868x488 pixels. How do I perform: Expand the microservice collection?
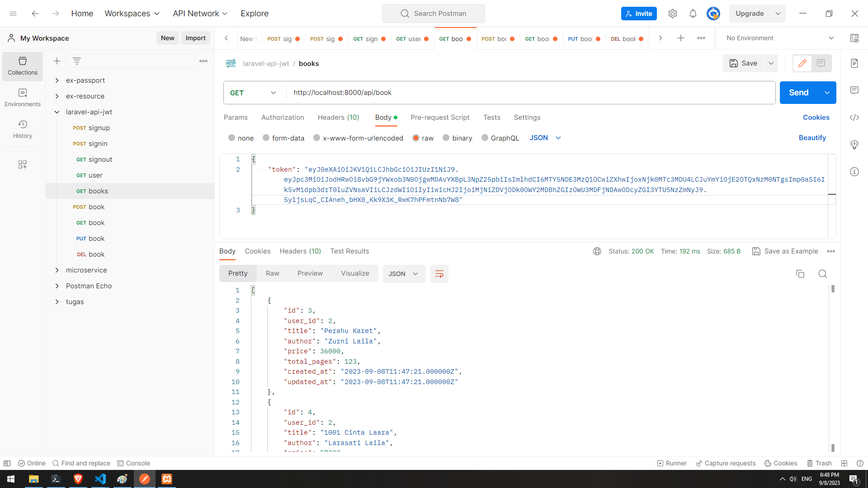click(57, 270)
